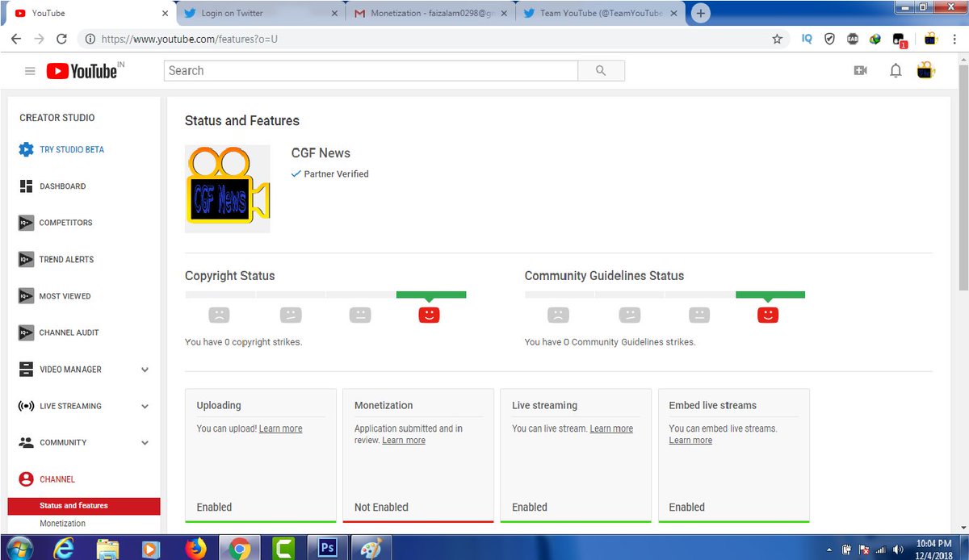969x560 pixels.
Task: Click Learn more in Live streaming card
Action: 611,428
